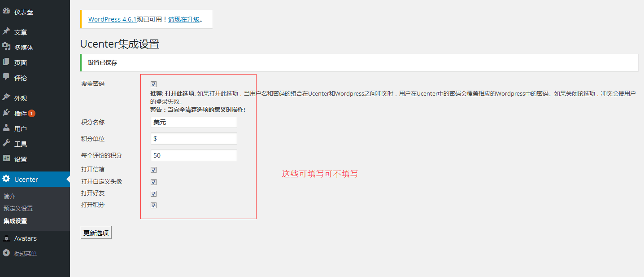Click the 每个评论的积分 label
The height and width of the screenshot is (277, 644).
point(102,155)
